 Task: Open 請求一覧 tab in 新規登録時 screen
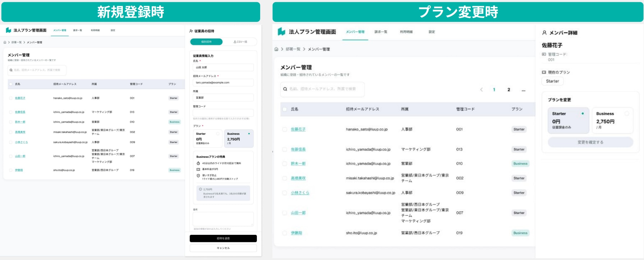pyautogui.click(x=78, y=31)
